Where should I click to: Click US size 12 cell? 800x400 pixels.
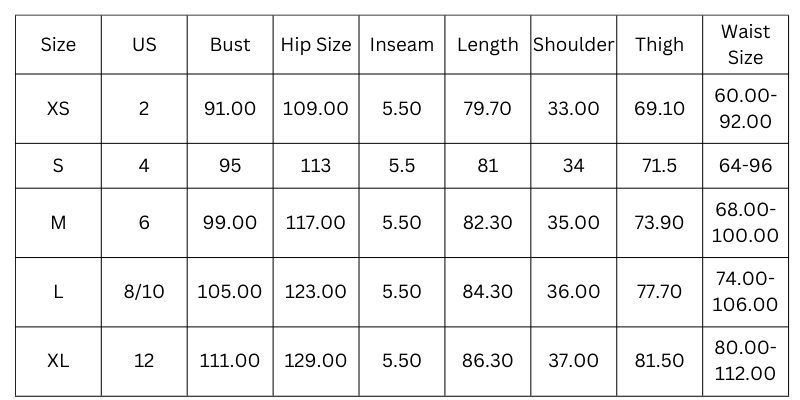(144, 361)
